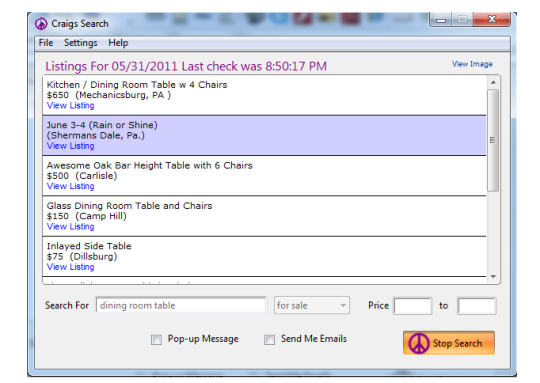
Task: Click the listings scrollbar down arrow
Action: (x=493, y=277)
